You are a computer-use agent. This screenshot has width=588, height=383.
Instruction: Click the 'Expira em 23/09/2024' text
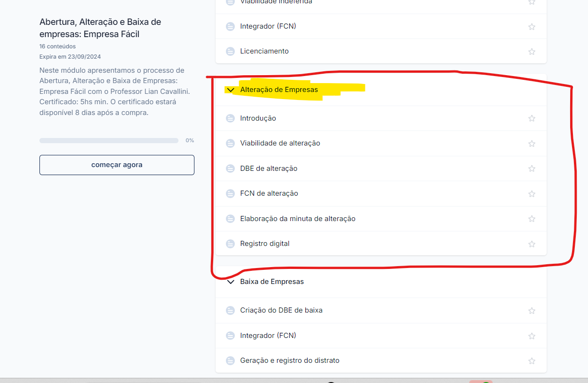[x=70, y=57]
